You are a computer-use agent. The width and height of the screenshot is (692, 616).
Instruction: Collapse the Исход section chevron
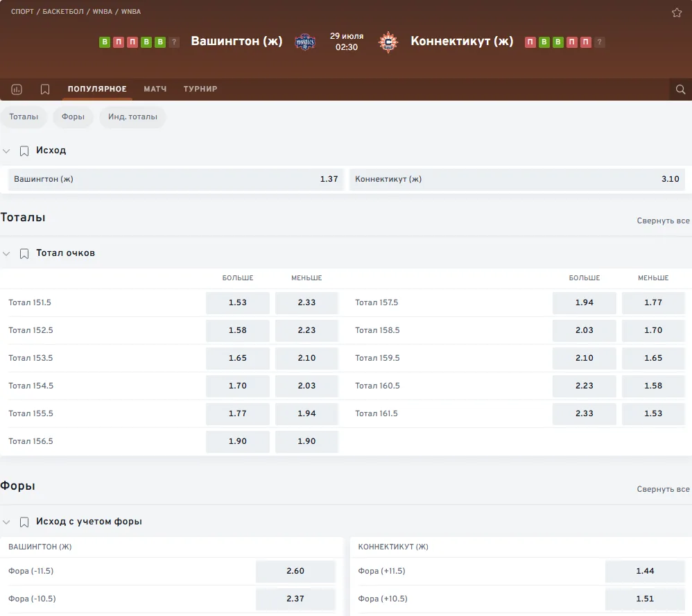pyautogui.click(x=6, y=151)
